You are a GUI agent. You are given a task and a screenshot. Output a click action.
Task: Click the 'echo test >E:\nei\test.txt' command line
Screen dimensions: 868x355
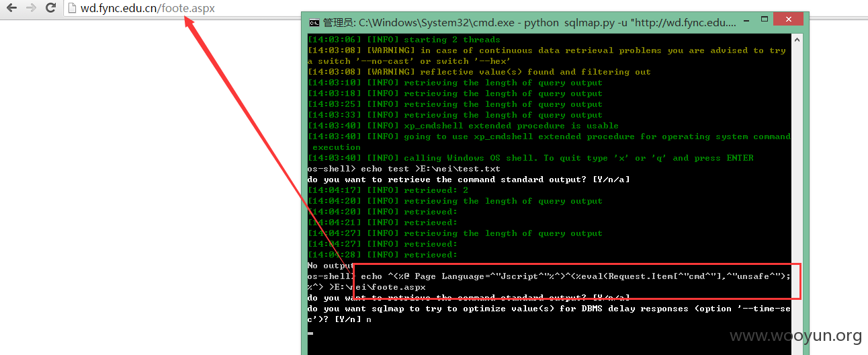pos(404,169)
